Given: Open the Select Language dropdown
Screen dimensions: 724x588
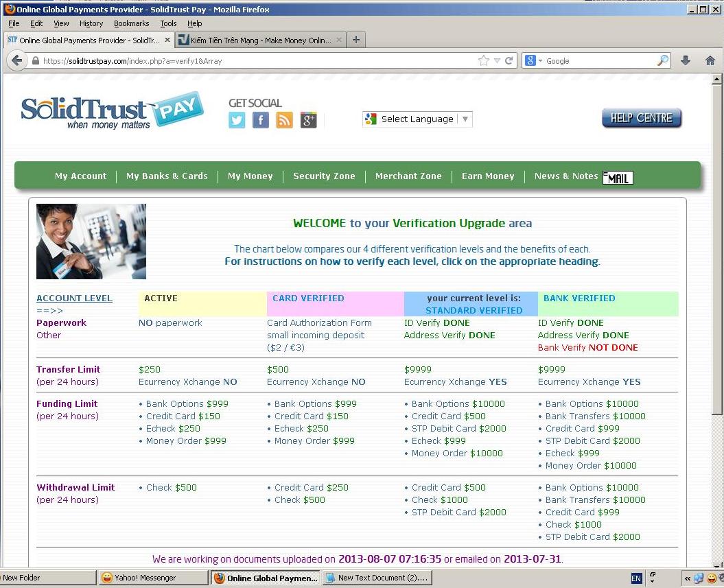Looking at the screenshot, I should [x=417, y=119].
